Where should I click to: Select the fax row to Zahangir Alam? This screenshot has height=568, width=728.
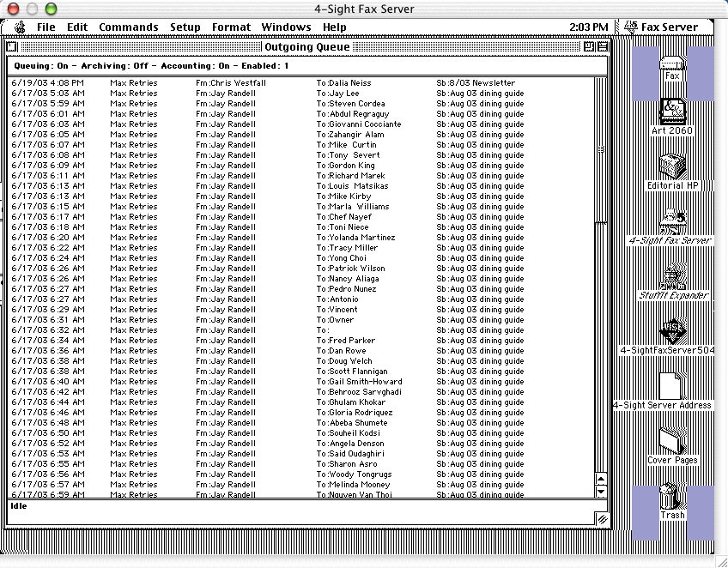point(300,135)
